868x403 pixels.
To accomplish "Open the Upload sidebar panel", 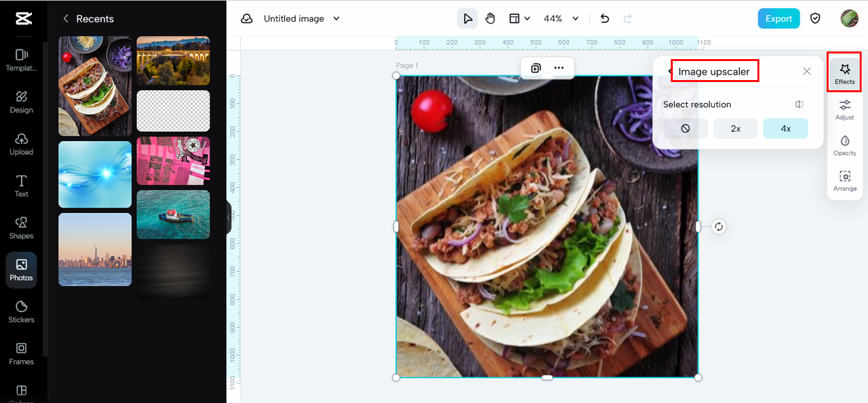I will click(21, 144).
